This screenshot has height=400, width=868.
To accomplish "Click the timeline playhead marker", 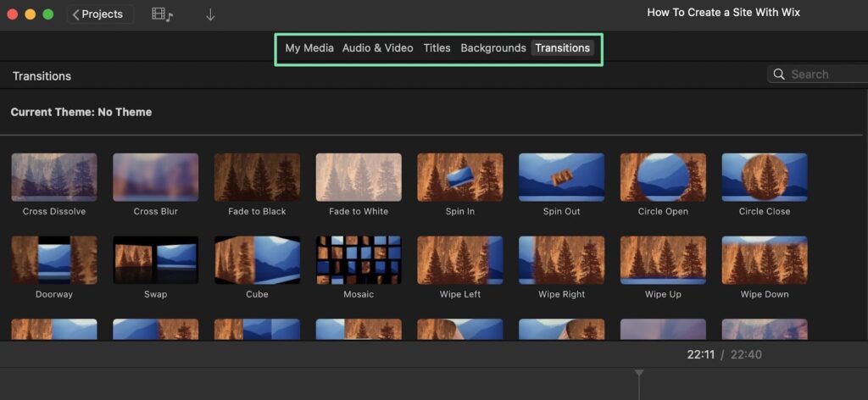I will [639, 374].
